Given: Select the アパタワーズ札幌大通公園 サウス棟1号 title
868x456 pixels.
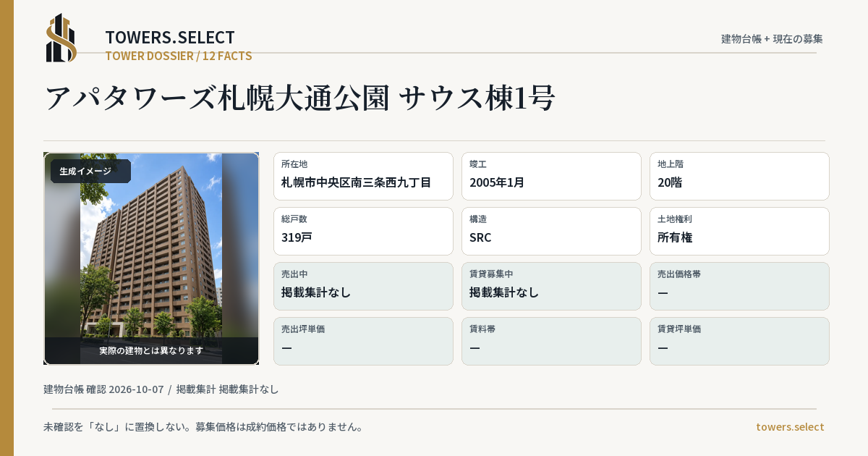Looking at the screenshot, I should click(x=299, y=98).
